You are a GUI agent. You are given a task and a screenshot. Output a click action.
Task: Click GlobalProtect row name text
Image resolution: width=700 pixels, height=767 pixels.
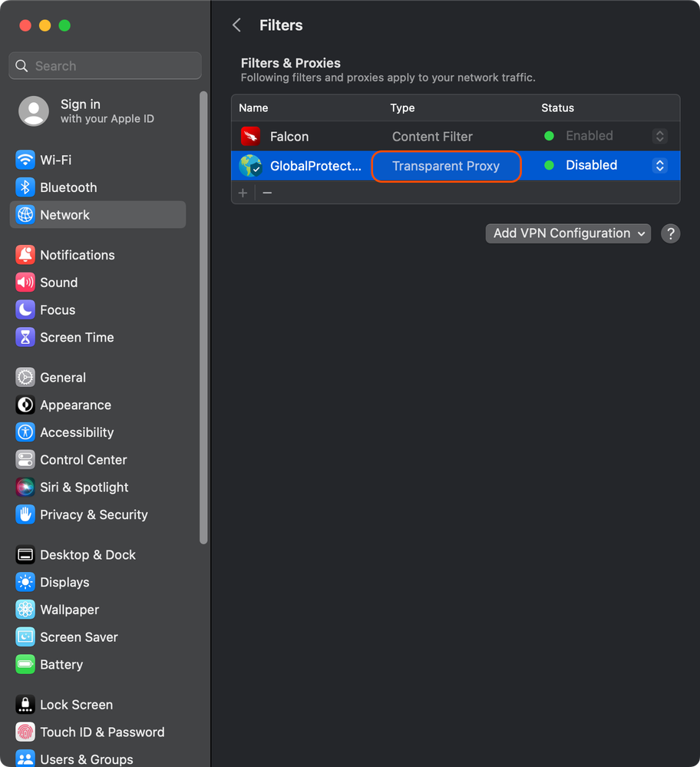pyautogui.click(x=315, y=166)
